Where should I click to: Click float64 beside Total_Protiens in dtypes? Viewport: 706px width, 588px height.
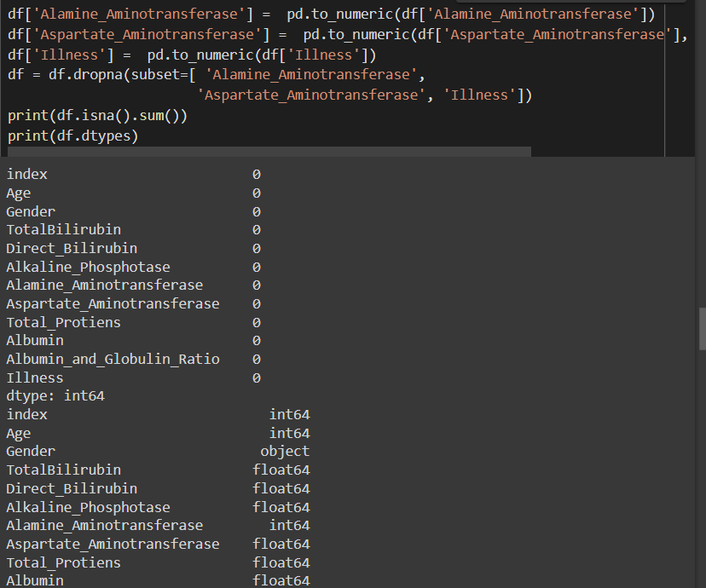click(281, 562)
